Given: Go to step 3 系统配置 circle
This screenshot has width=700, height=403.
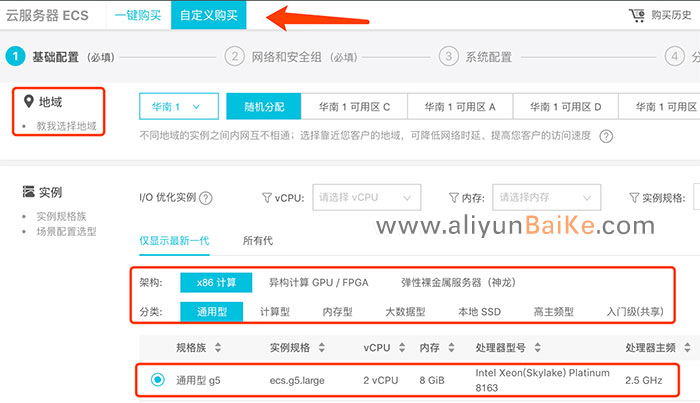Looking at the screenshot, I should (x=449, y=57).
